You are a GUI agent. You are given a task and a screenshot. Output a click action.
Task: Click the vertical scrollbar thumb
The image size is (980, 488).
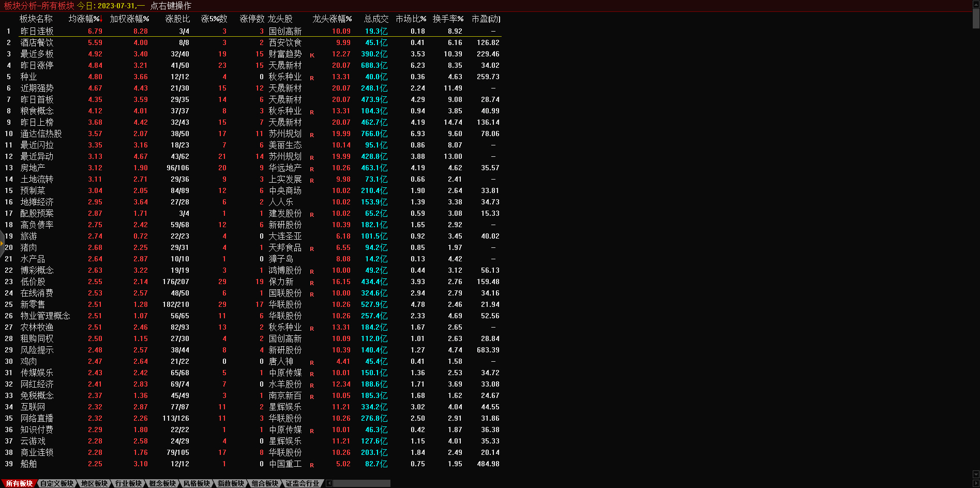976,18
